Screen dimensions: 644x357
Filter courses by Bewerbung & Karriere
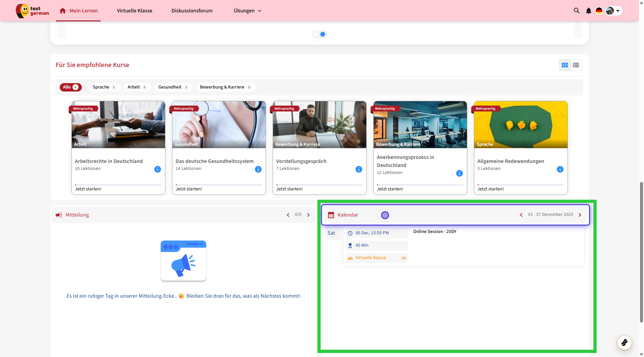[x=225, y=87]
